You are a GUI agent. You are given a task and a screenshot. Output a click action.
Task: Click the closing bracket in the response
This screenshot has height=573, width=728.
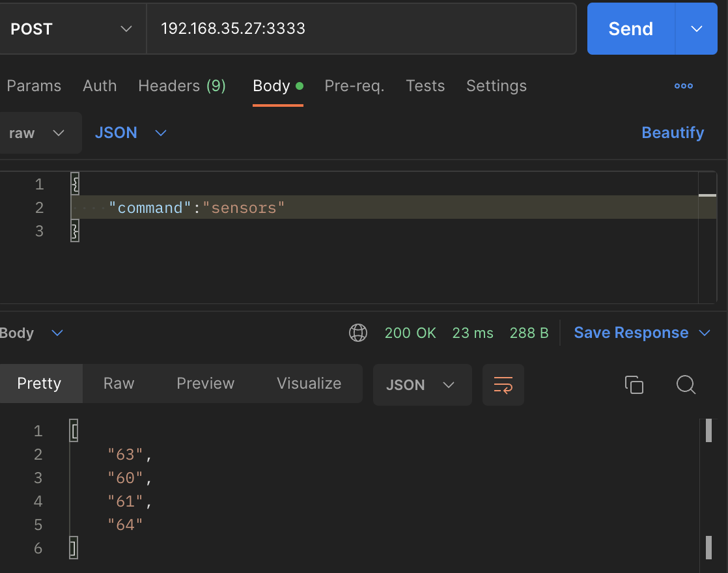[74, 548]
